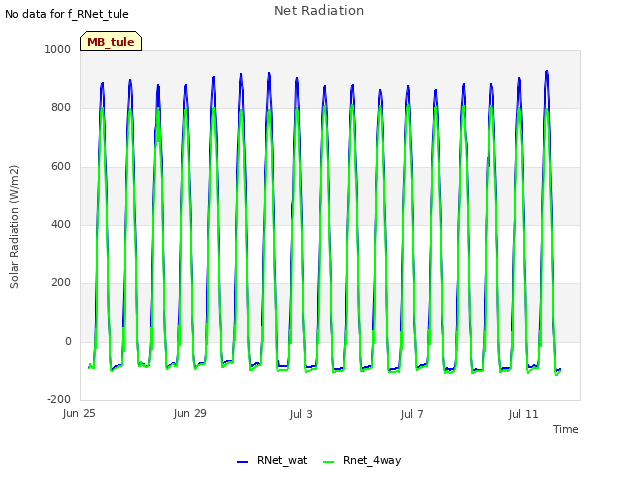Click the MB_tule annotation label
Image resolution: width=640 pixels, height=480 pixels.
111,42
